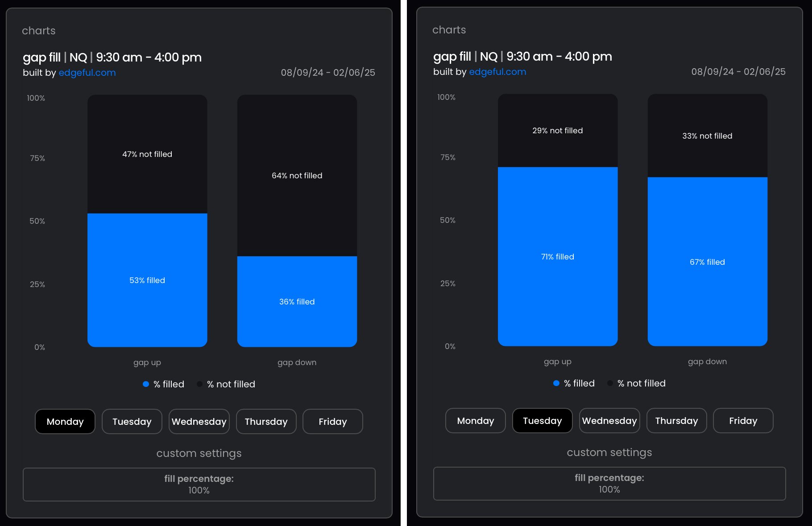The width and height of the screenshot is (812, 526).
Task: Select Thursday in the right chart
Action: (x=677, y=420)
